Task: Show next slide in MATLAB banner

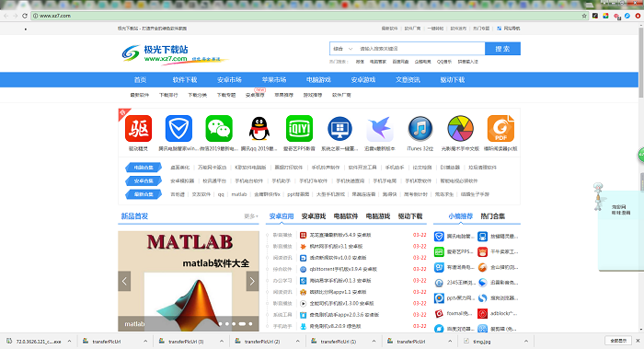Action: pos(252,281)
